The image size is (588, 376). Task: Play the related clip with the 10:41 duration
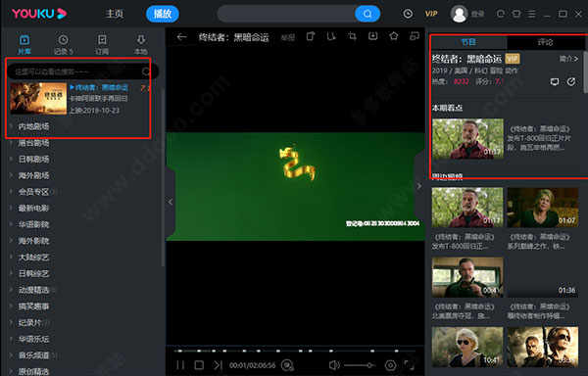[467, 347]
